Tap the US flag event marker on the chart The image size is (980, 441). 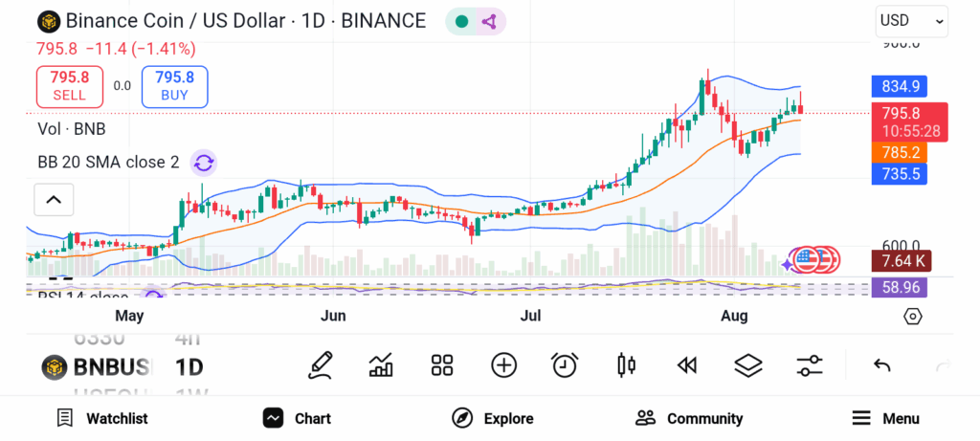pos(809,259)
